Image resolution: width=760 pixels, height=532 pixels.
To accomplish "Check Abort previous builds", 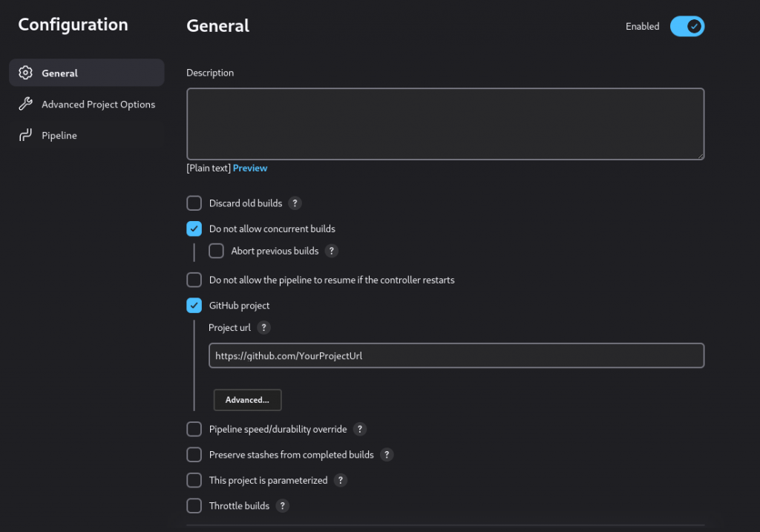I will pos(216,251).
